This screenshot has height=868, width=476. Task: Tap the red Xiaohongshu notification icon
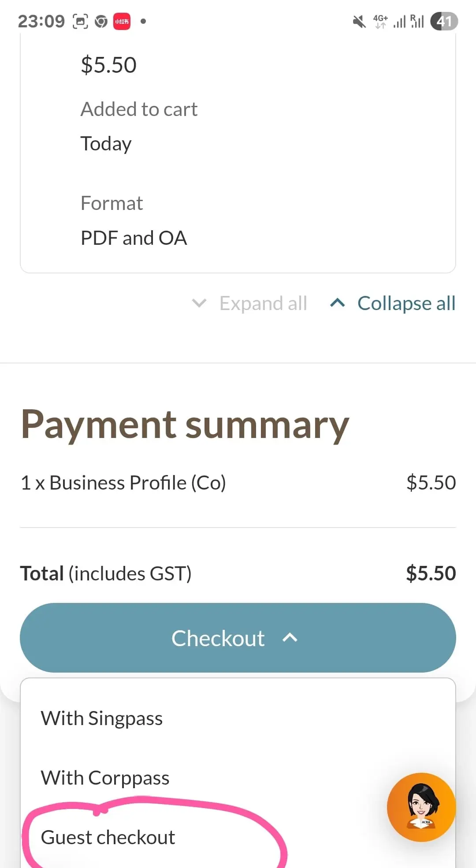pos(122,21)
